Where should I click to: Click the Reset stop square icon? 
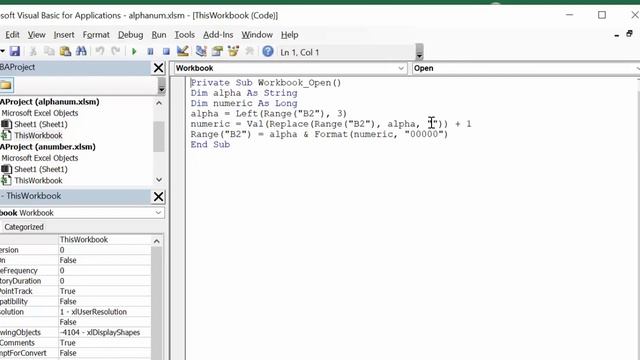tap(166, 51)
